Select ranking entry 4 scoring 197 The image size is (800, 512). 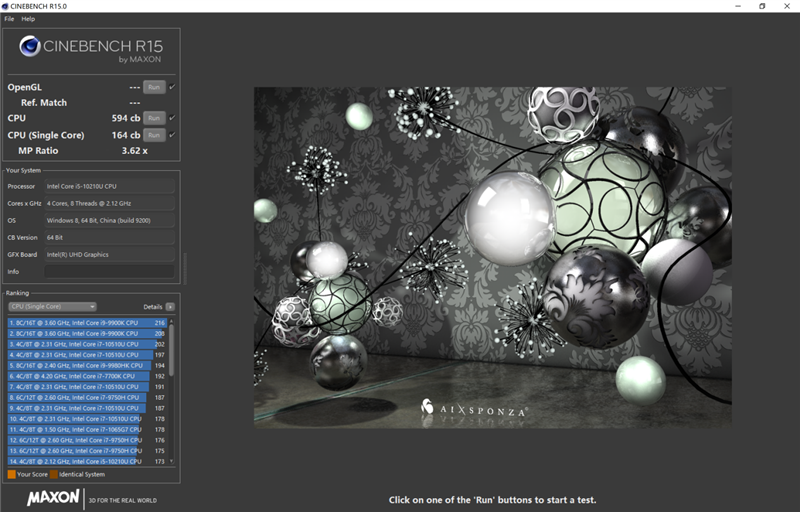tap(87, 355)
